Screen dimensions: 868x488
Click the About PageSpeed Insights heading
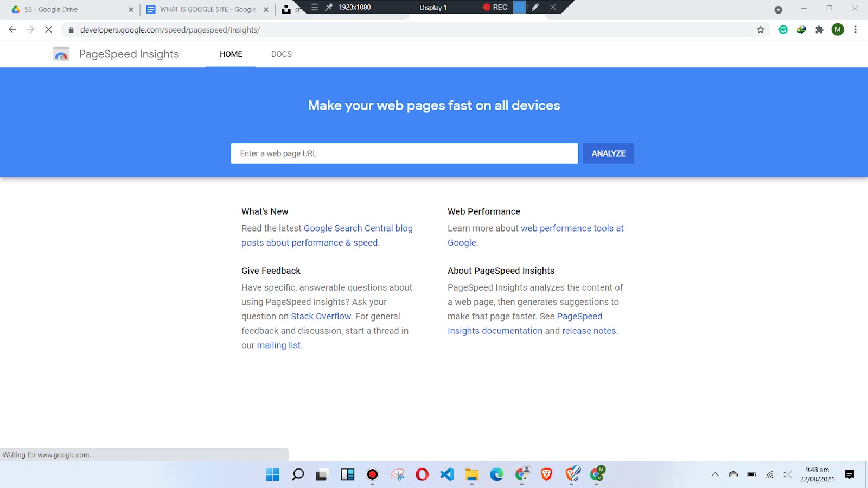pos(501,271)
